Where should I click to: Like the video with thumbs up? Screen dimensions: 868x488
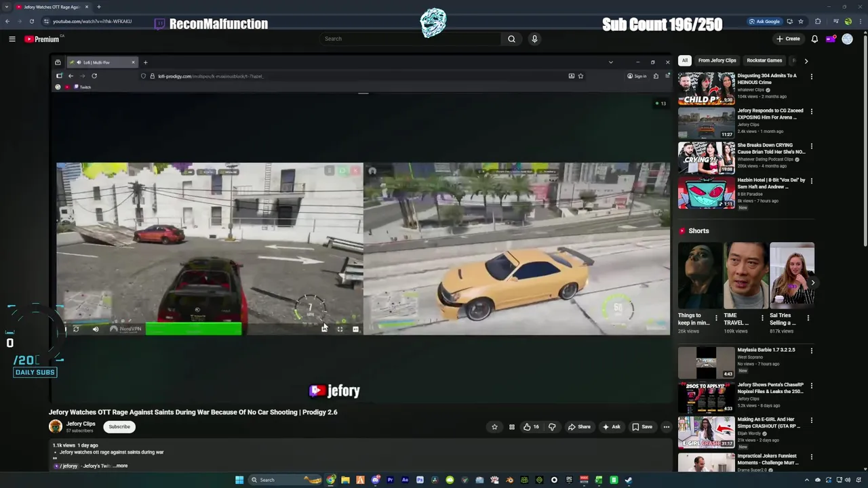click(530, 427)
